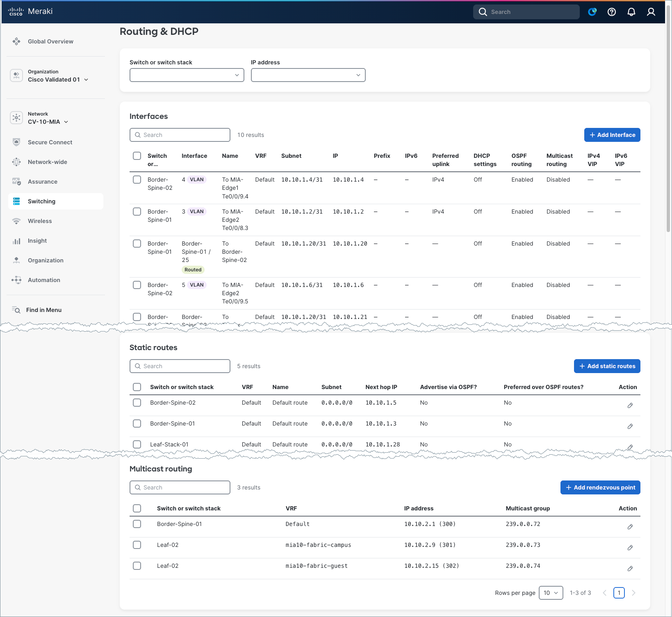
Task: Check the 10.10.1.4/31 interface row checkbox
Action: pos(137,180)
